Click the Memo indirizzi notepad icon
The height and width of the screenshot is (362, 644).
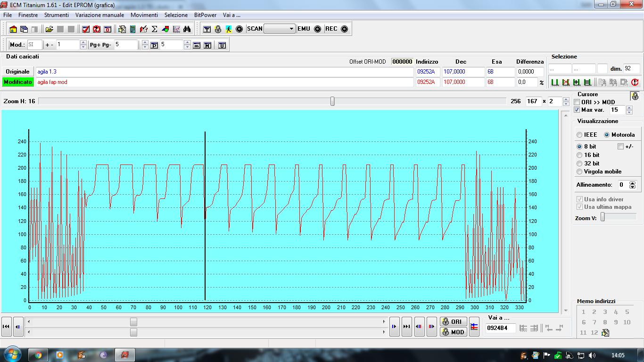606,333
